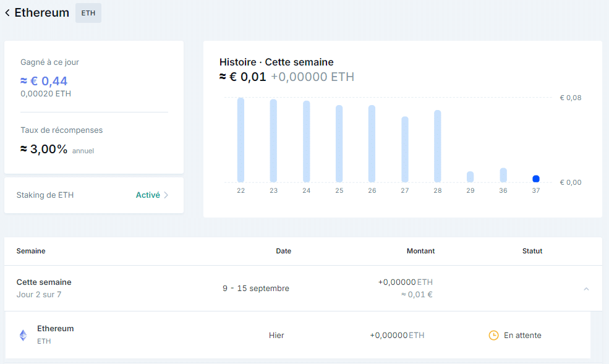Click the 'Taux de récompenses' label

click(x=62, y=130)
